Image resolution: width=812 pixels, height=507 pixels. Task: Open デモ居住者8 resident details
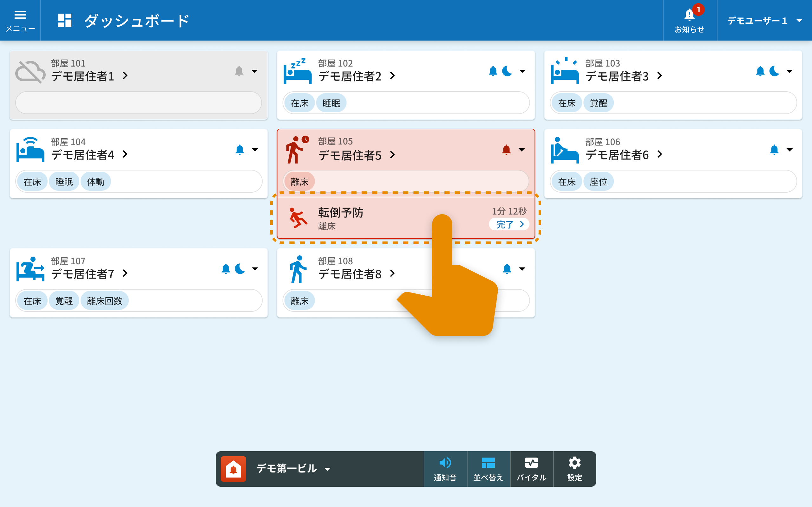tap(356, 273)
